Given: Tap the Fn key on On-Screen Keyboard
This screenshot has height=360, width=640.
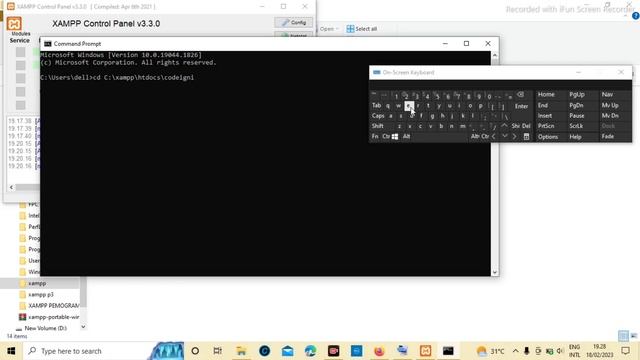Looking at the screenshot, I should pos(375,136).
